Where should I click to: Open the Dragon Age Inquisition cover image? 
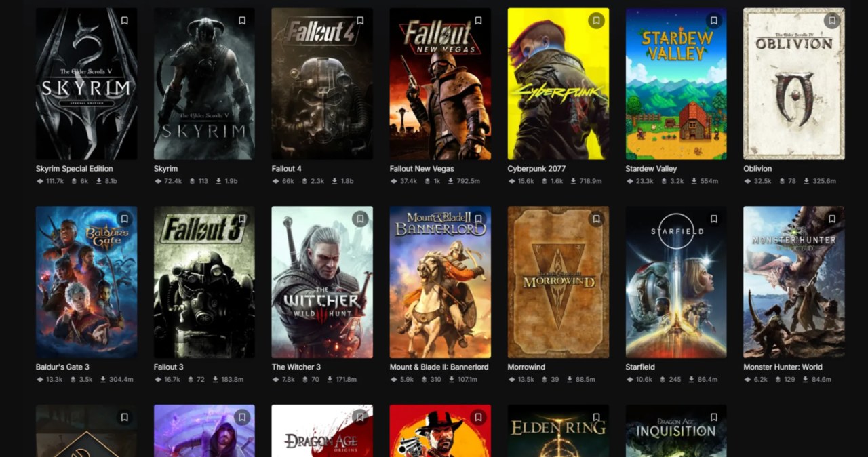pyautogui.click(x=676, y=431)
